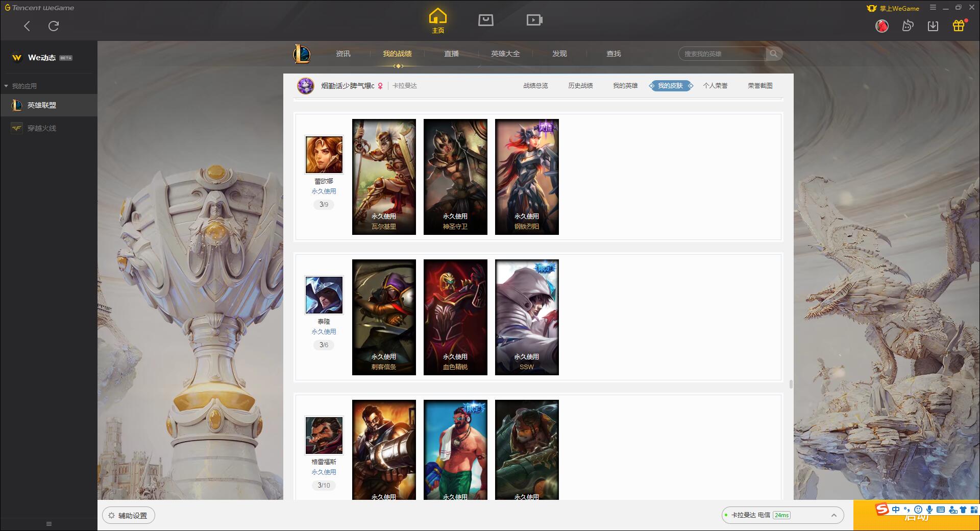Open the 神圣守卫 skin card
Viewport: 980px width, 531px height.
[455, 177]
